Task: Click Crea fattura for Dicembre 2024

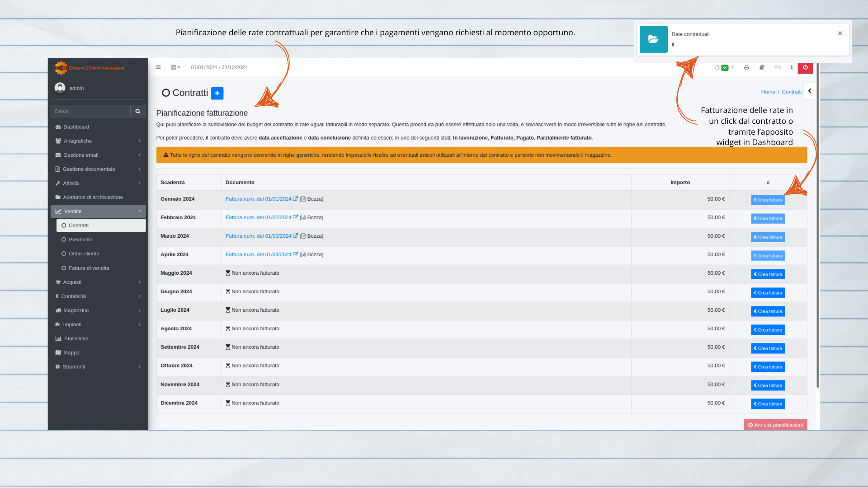Action: point(768,404)
